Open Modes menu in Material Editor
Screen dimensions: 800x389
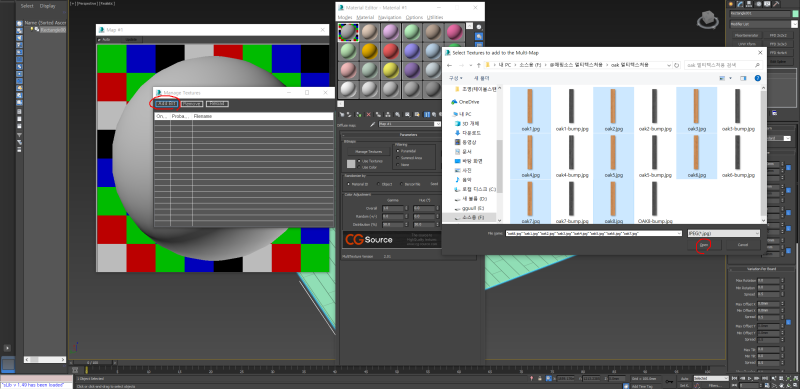[x=345, y=17]
